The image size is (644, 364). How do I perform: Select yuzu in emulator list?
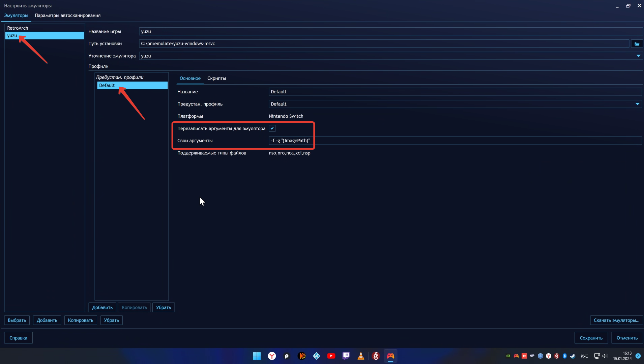click(x=45, y=35)
